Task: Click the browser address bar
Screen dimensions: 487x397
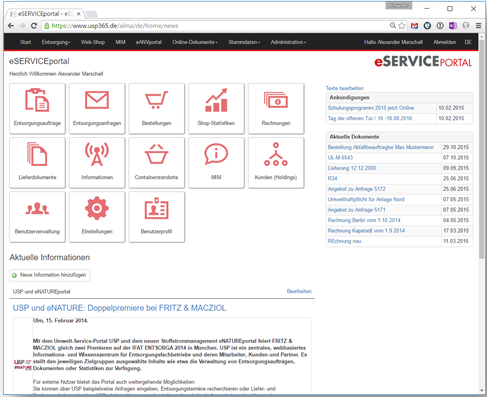Action: 217,26
